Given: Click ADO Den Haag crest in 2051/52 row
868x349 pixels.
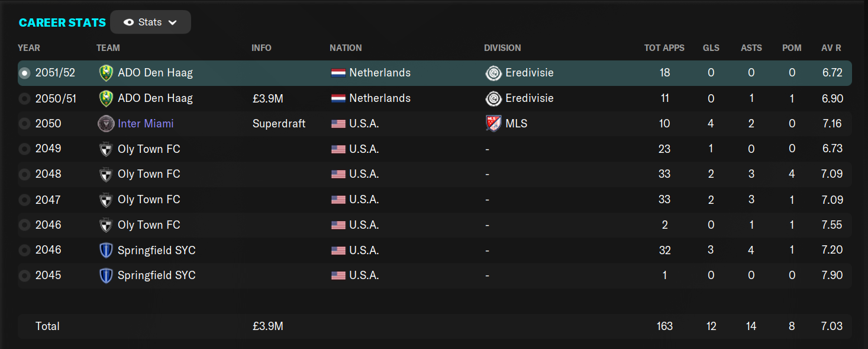Looking at the screenshot, I should 106,73.
